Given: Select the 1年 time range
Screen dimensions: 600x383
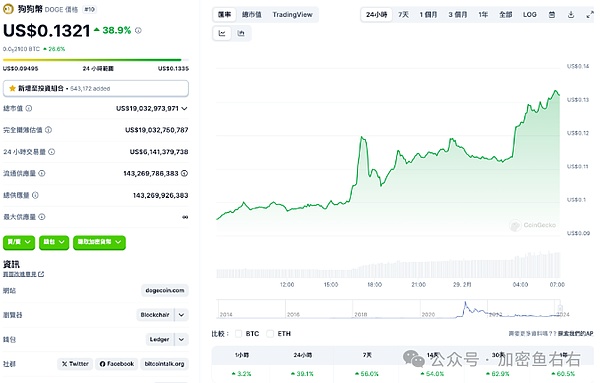Looking at the screenshot, I should pyautogui.click(x=483, y=15).
